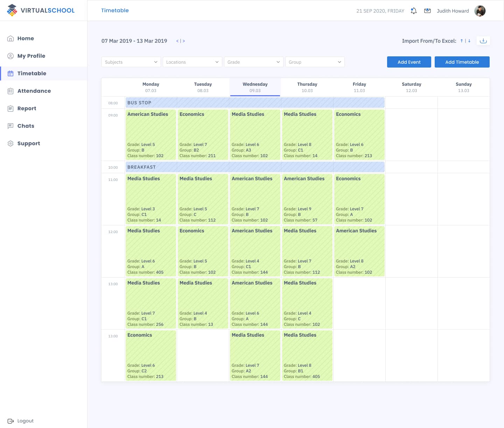
Task: Select the Wednesday 09.03 tab
Action: pos(255,87)
